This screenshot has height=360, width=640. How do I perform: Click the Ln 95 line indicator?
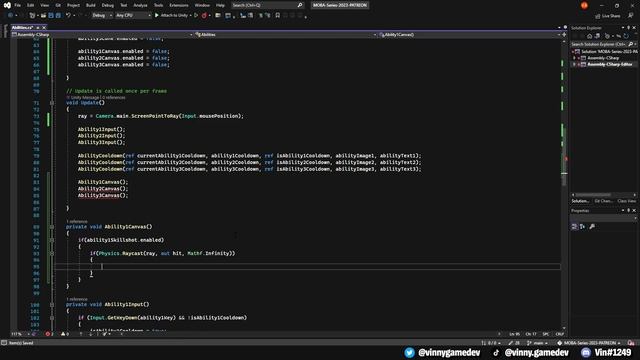tap(515, 334)
